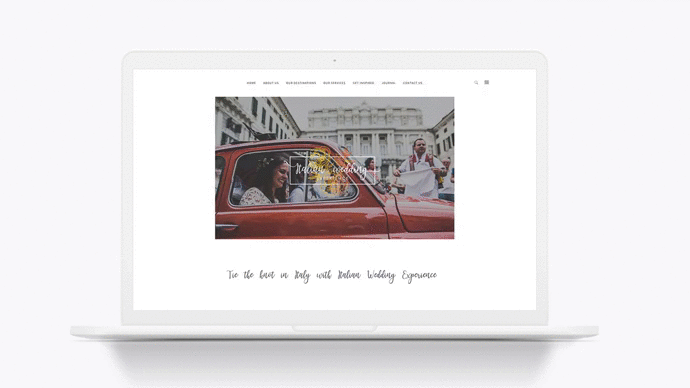690x388 pixels.
Task: Open the search magnifier icon
Action: click(476, 83)
